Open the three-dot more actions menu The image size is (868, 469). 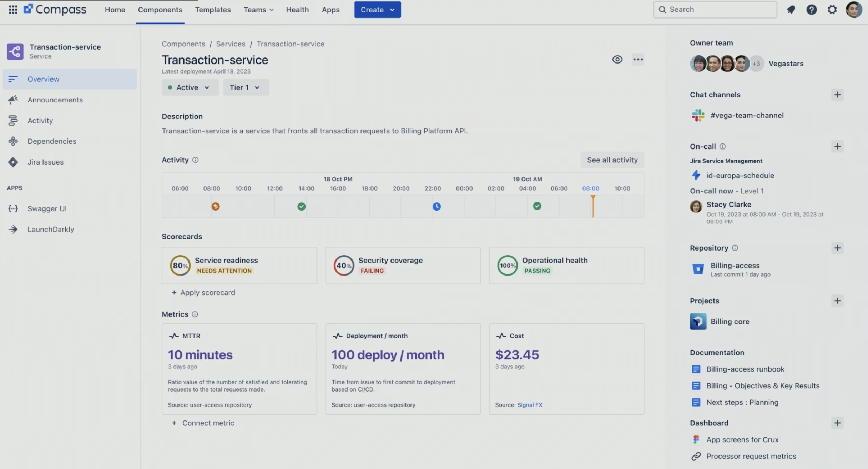point(638,60)
